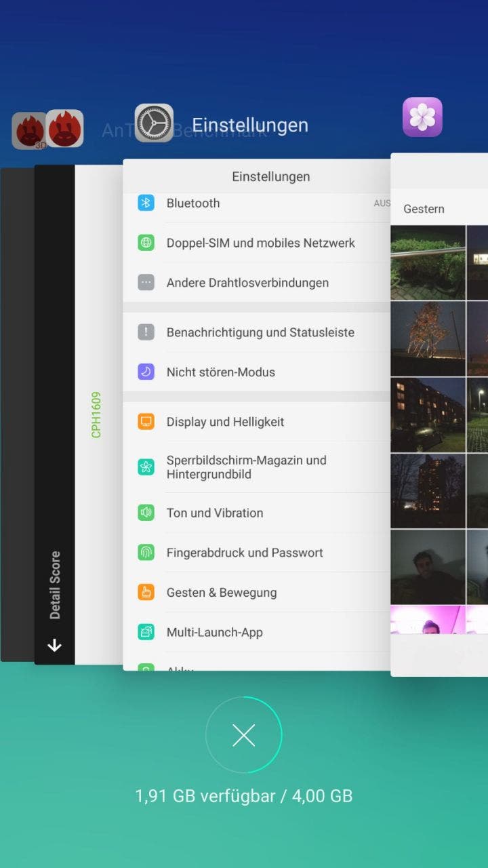
Task: Tap the Doppel-SIM globe icon
Action: pos(146,243)
